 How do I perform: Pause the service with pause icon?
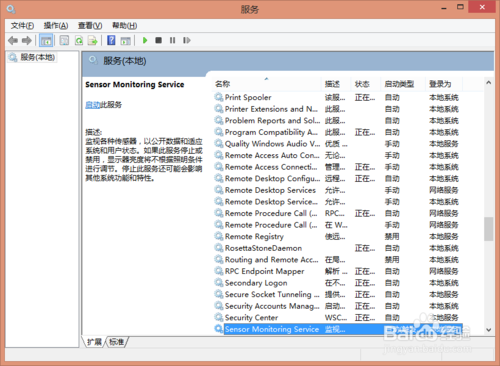(172, 40)
